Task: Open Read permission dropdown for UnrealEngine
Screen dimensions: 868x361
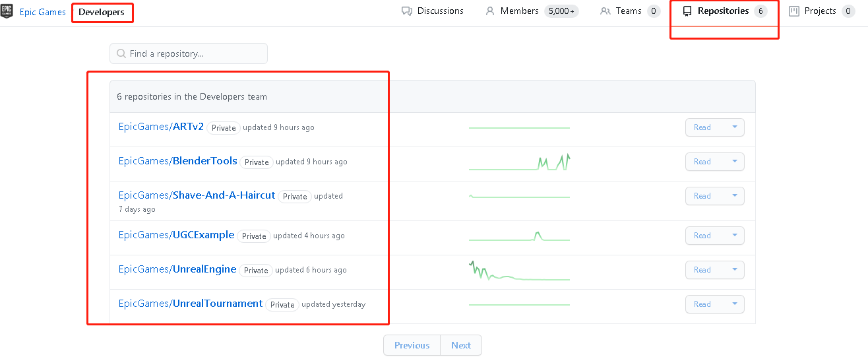Action: pyautogui.click(x=715, y=270)
